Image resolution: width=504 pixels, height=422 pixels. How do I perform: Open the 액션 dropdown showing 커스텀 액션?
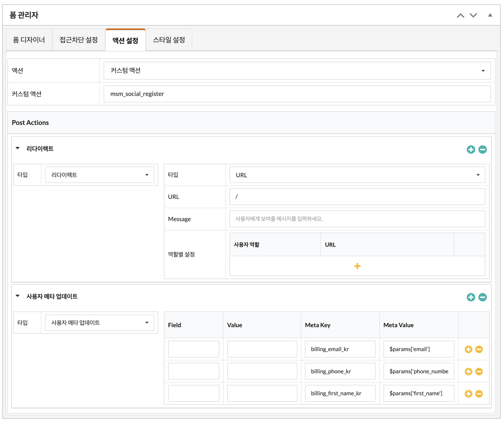[297, 70]
